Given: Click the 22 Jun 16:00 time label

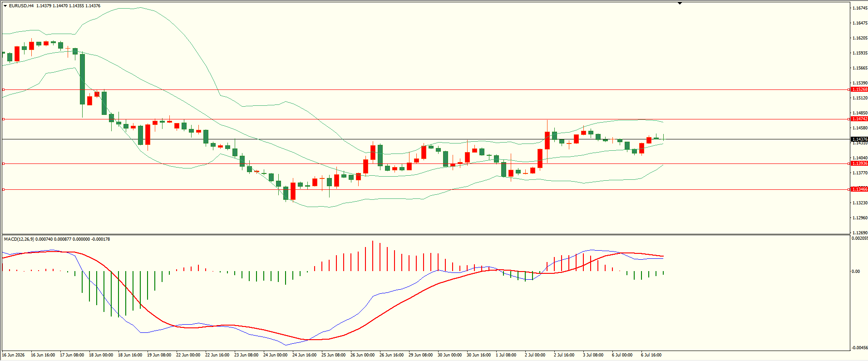Looking at the screenshot, I should click(217, 355).
